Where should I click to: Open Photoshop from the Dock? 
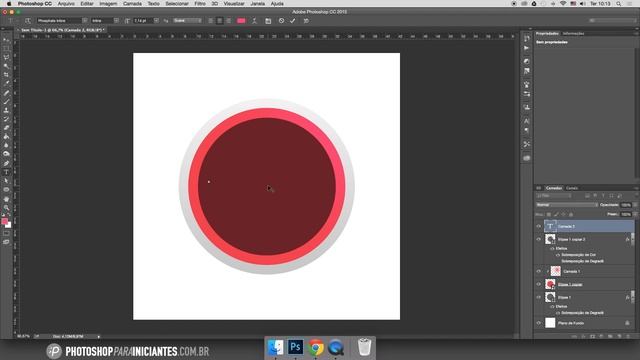[296, 347]
